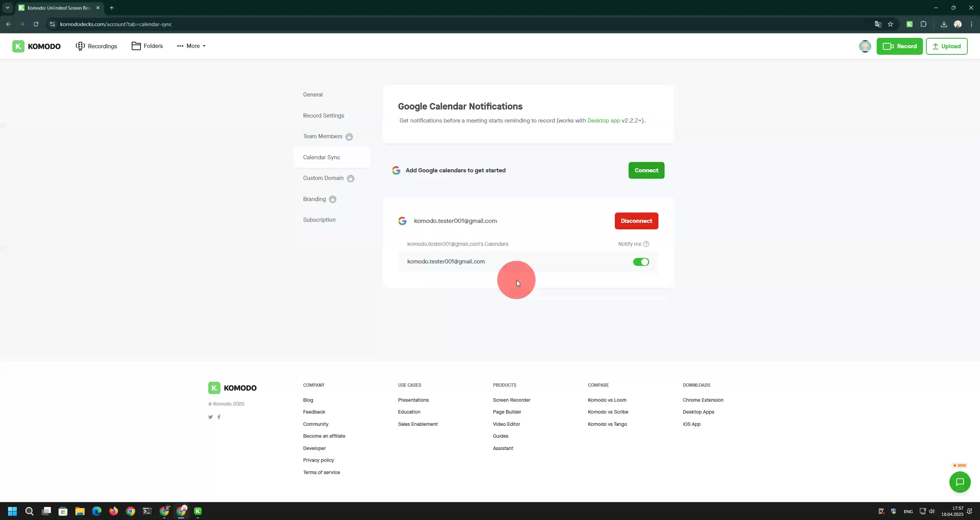Open the Sales Enablement link

coord(418,424)
